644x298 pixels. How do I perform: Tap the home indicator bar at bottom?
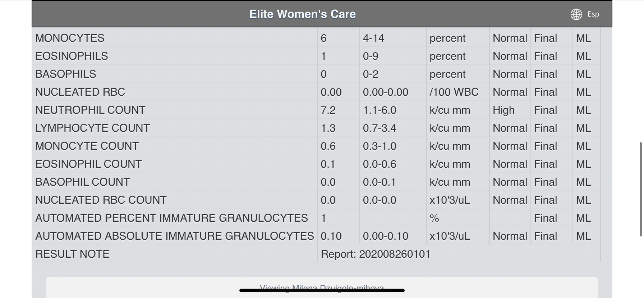coord(322,290)
